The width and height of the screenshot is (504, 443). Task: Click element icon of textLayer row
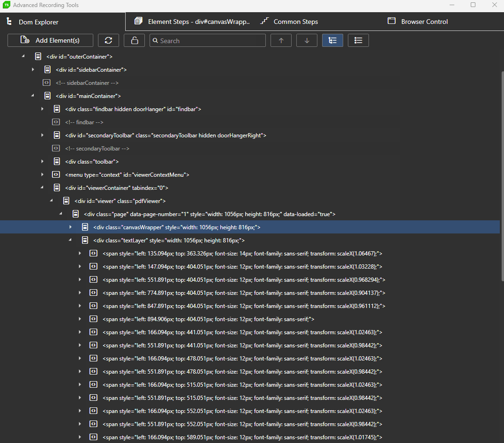(x=85, y=240)
